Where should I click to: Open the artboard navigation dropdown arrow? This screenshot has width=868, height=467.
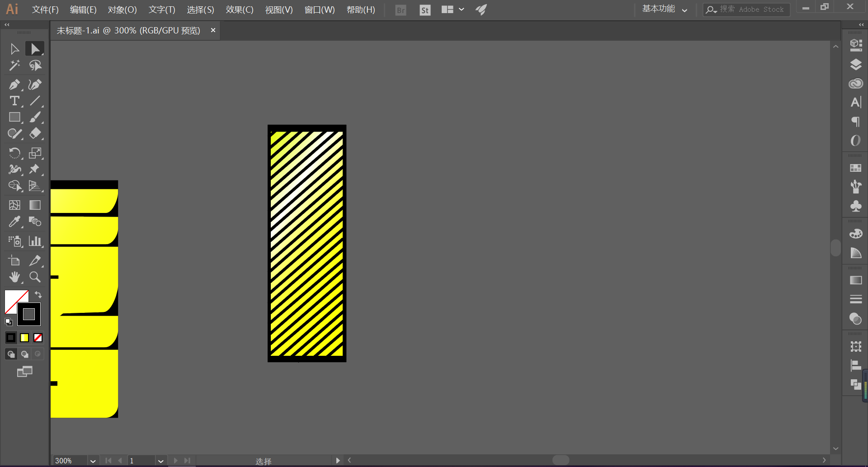160,461
